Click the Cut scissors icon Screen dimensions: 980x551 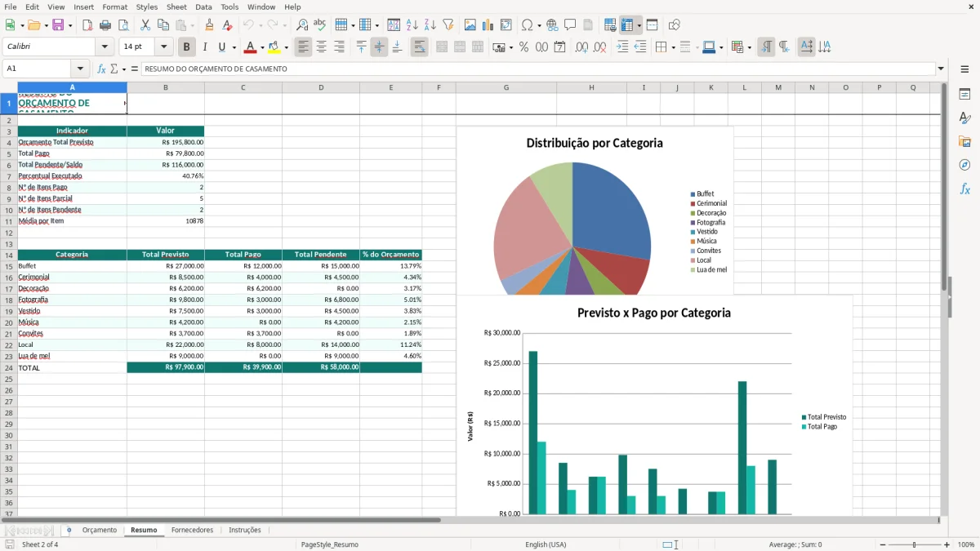pos(145,25)
